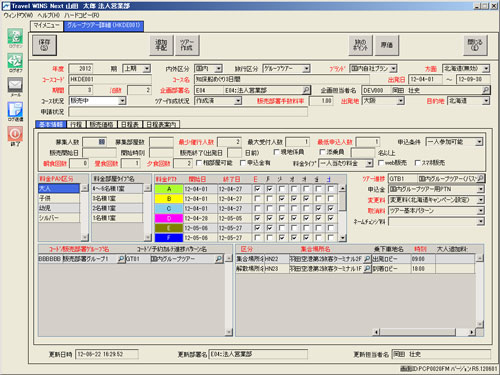Switch to the 行程 tab

(x=76, y=124)
